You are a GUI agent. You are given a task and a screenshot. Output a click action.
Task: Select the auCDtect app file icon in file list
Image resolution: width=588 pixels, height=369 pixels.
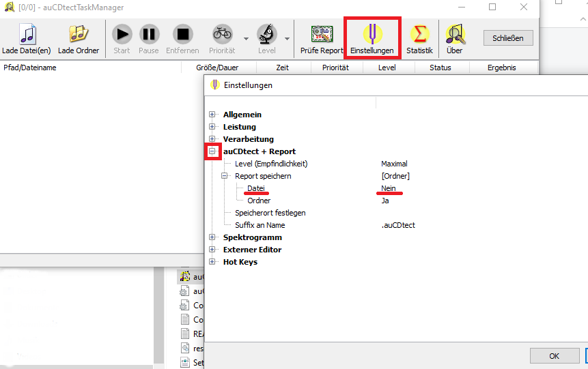184,276
